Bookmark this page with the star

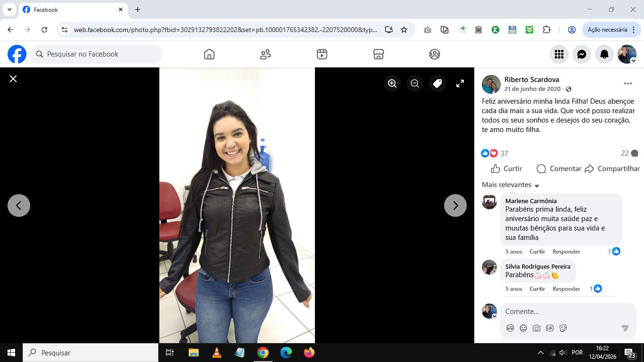(x=404, y=30)
